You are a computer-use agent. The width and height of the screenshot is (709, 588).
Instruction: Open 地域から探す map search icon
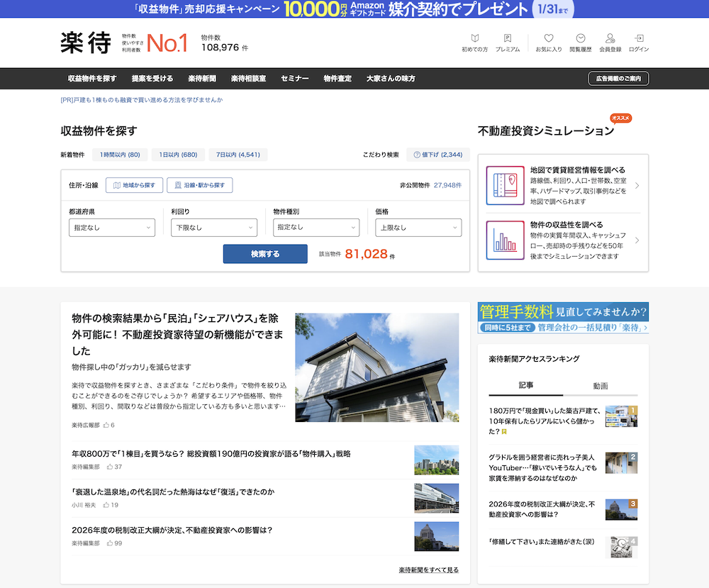(134, 184)
